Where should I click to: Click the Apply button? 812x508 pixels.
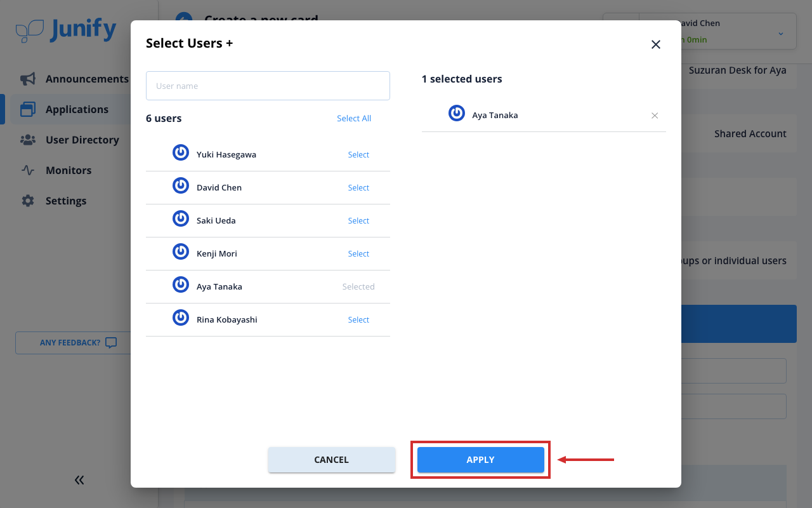481,460
